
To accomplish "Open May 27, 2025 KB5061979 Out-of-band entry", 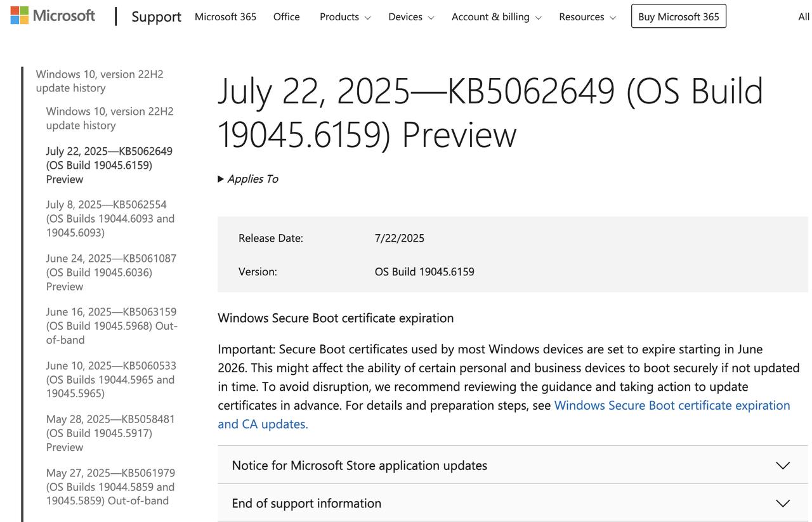I will pos(110,486).
